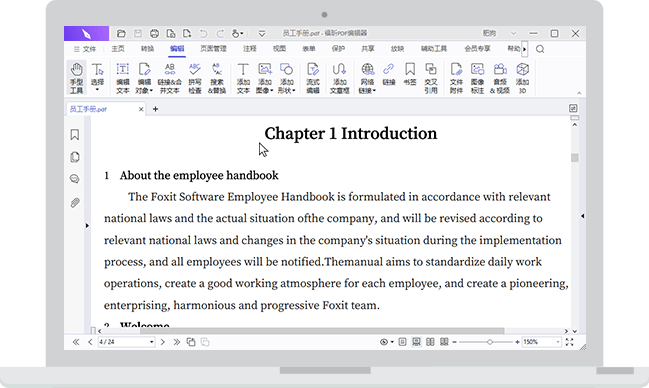This screenshot has width=649, height=388.
Task: Click the Undo arrow in quick toolbar
Action: 203,33
